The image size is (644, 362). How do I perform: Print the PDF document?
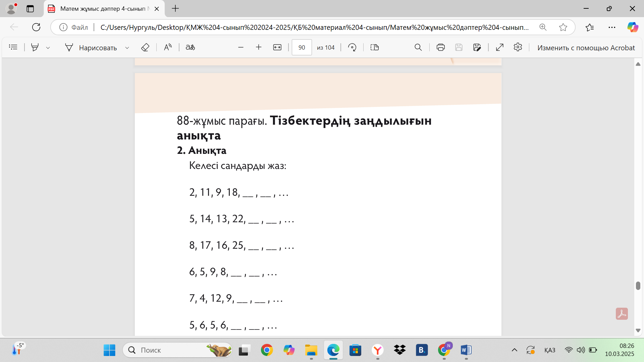click(440, 47)
